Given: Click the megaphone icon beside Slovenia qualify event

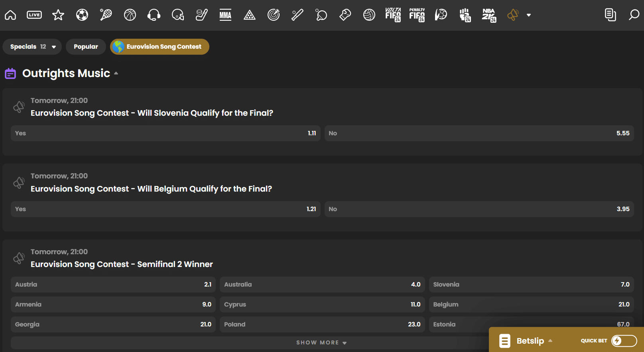Looking at the screenshot, I should point(19,107).
